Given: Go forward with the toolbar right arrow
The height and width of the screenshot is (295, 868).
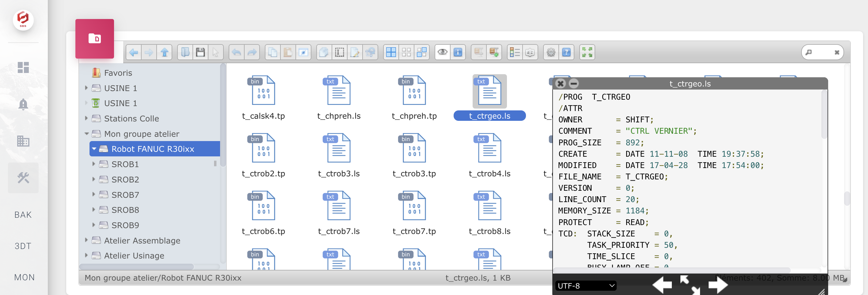Looking at the screenshot, I should click(x=149, y=52).
